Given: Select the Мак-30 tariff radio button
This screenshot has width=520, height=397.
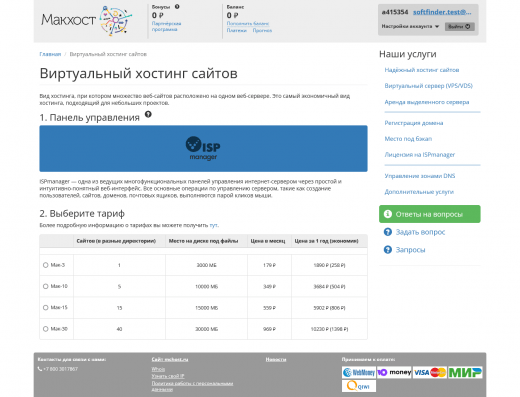Looking at the screenshot, I should pos(46,329).
